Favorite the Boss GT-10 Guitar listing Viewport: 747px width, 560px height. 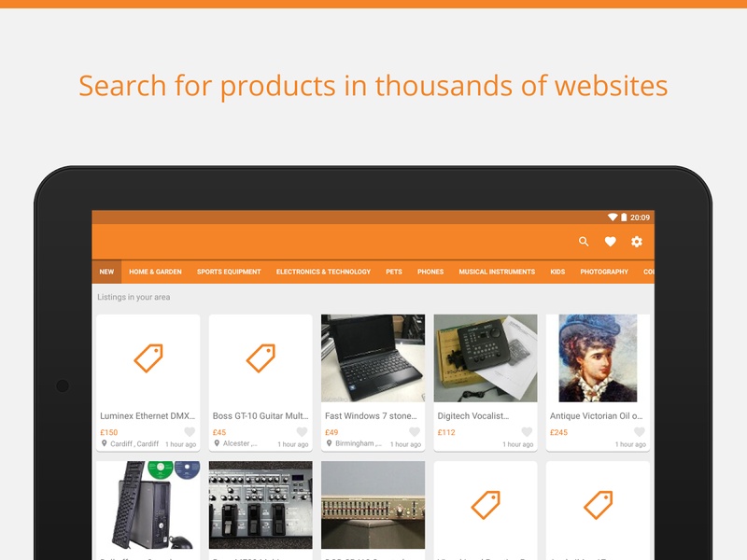pyautogui.click(x=302, y=432)
